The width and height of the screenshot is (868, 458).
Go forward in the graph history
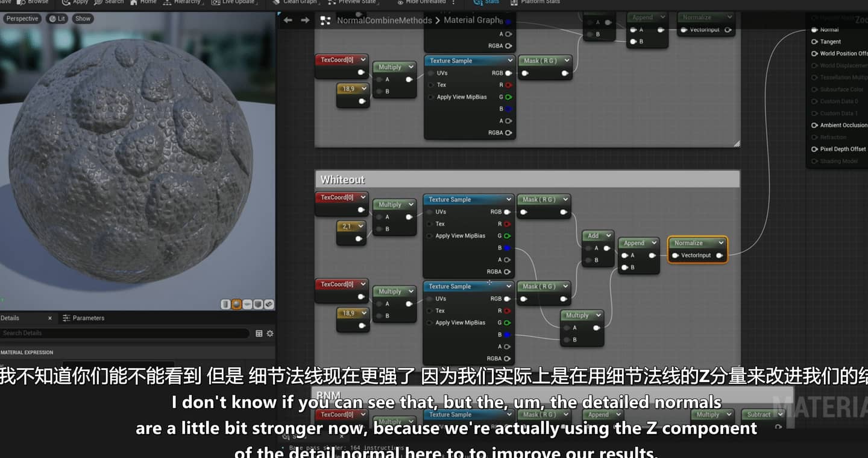click(305, 21)
